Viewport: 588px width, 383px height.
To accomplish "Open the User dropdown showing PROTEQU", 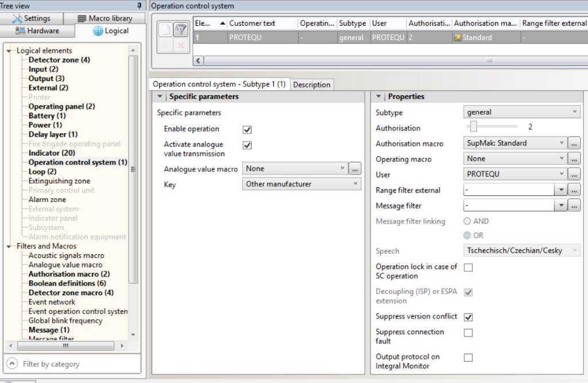I will click(x=515, y=175).
